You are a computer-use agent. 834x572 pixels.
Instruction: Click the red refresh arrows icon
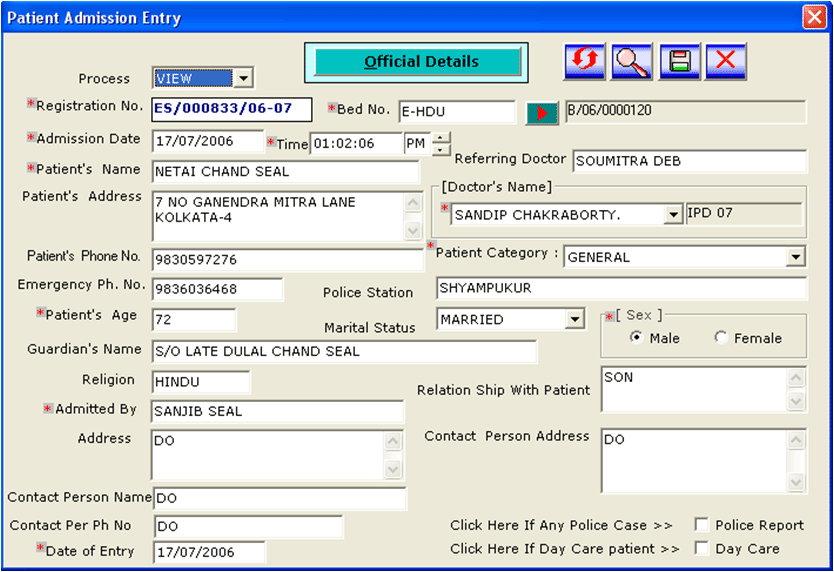point(585,61)
